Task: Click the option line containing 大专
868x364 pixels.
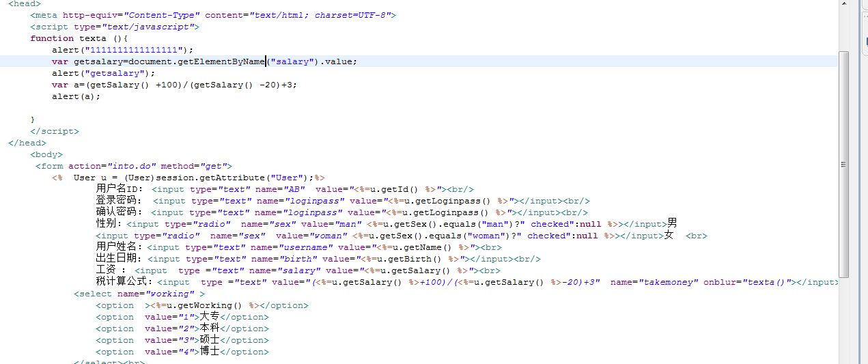Action: point(182,317)
